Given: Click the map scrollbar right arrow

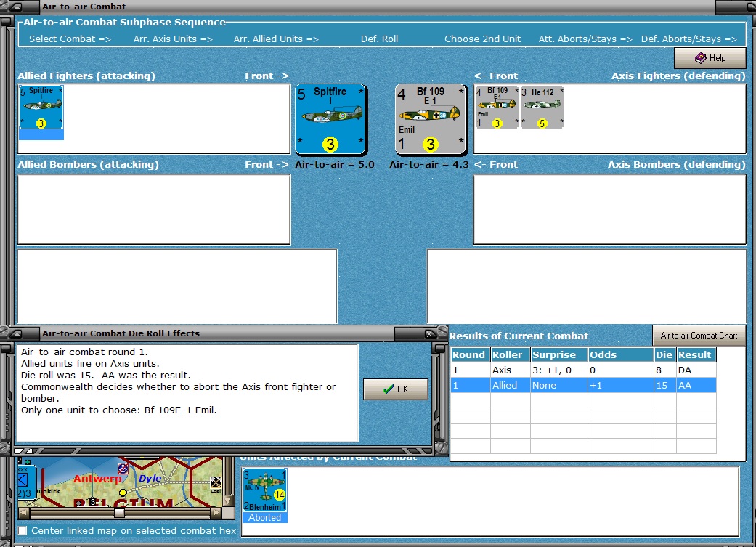Looking at the screenshot, I should click(216, 514).
